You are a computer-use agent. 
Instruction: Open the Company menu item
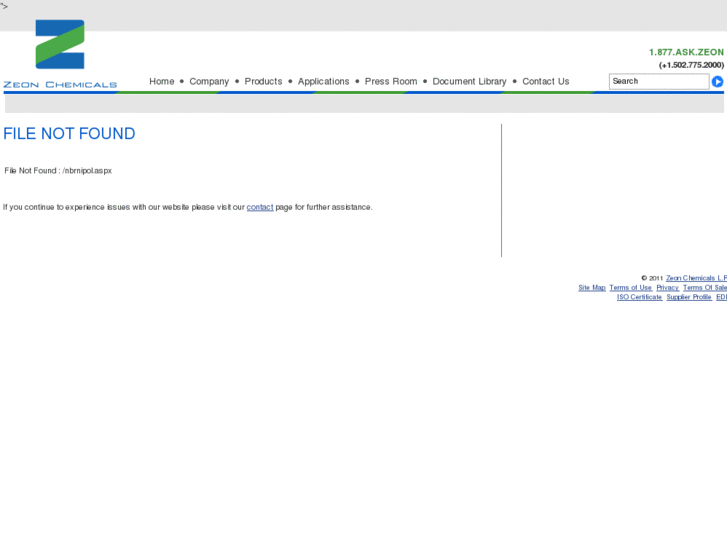(209, 82)
